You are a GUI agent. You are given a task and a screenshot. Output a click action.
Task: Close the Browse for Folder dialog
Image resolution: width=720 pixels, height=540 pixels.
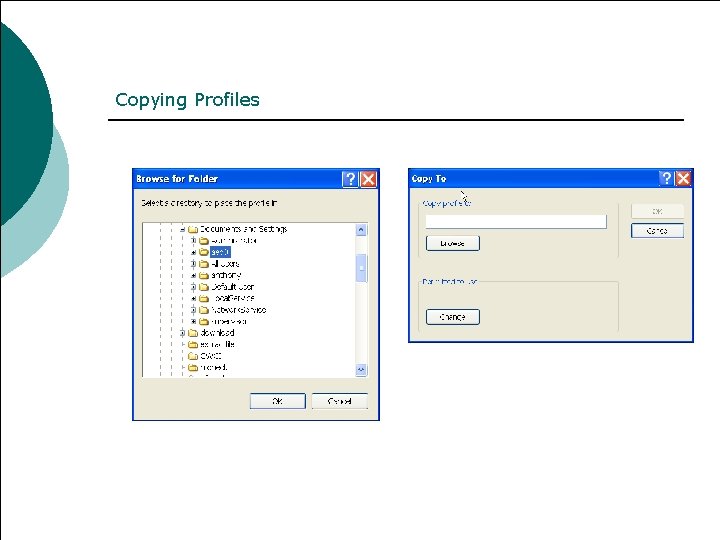click(368, 179)
